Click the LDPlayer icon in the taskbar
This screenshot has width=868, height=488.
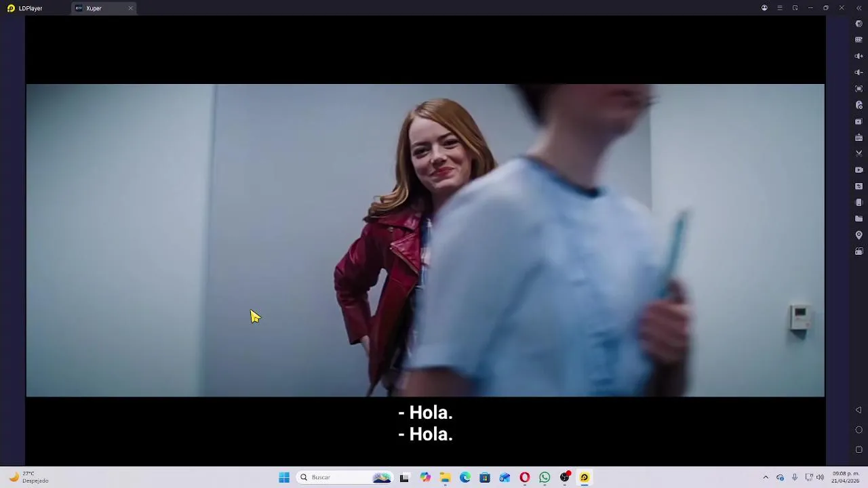[585, 477]
